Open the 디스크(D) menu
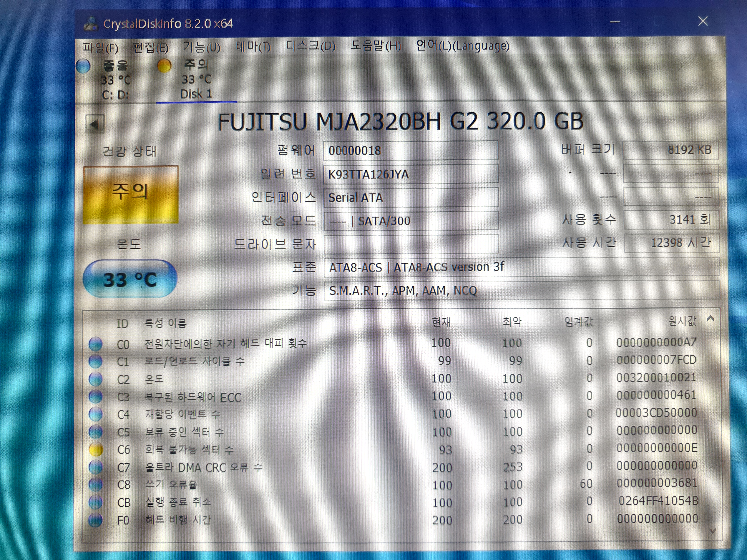747x560 pixels. tap(311, 46)
